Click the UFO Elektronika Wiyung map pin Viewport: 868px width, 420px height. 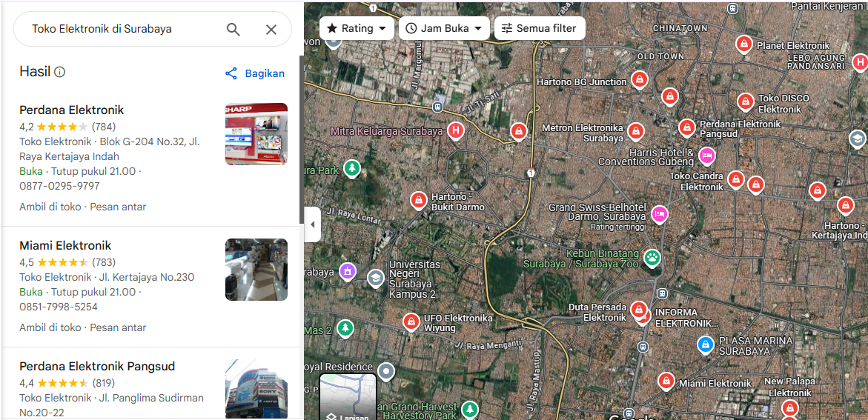pos(411,321)
